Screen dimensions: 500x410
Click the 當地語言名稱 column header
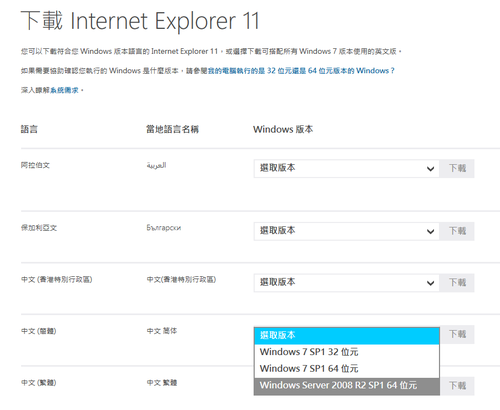[x=173, y=129]
